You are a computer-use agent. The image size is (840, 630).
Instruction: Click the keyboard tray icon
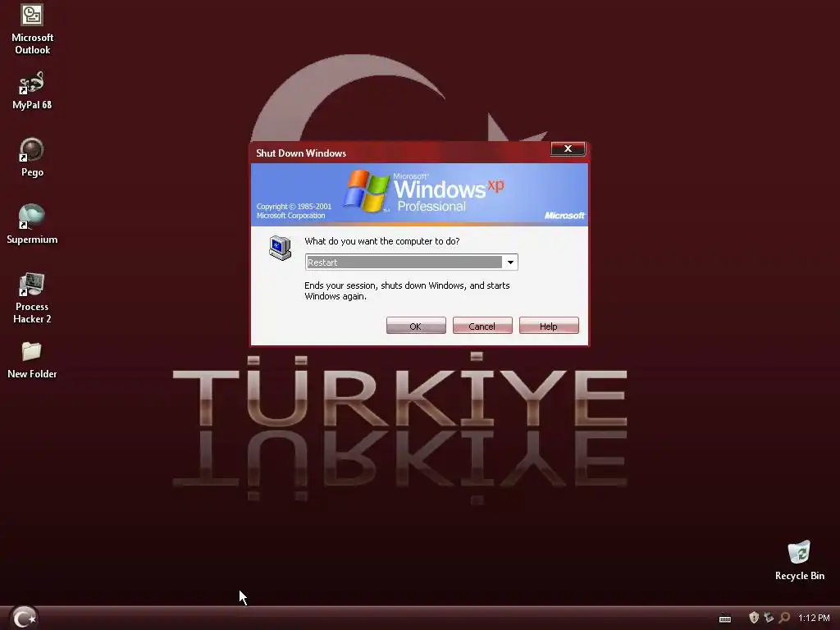(x=725, y=619)
